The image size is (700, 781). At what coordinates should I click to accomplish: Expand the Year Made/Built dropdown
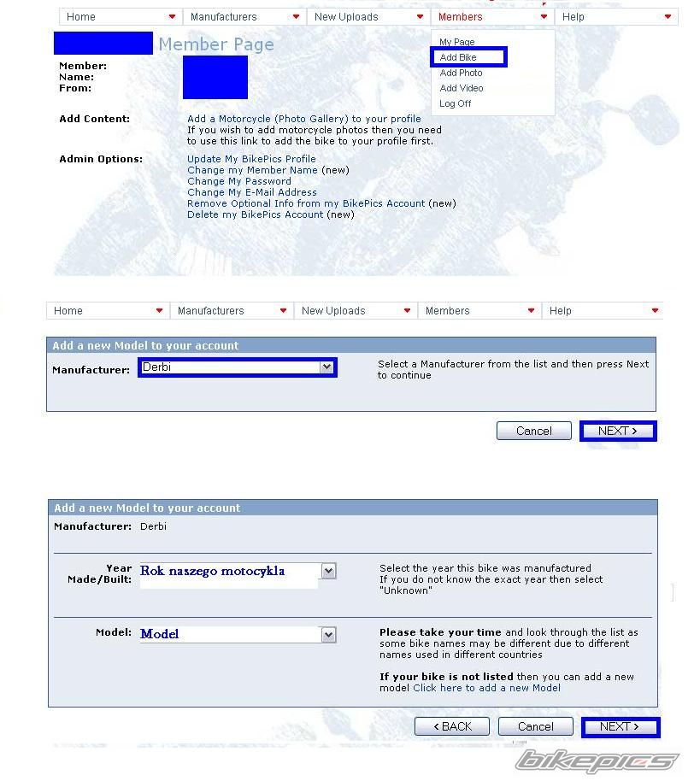coord(328,571)
